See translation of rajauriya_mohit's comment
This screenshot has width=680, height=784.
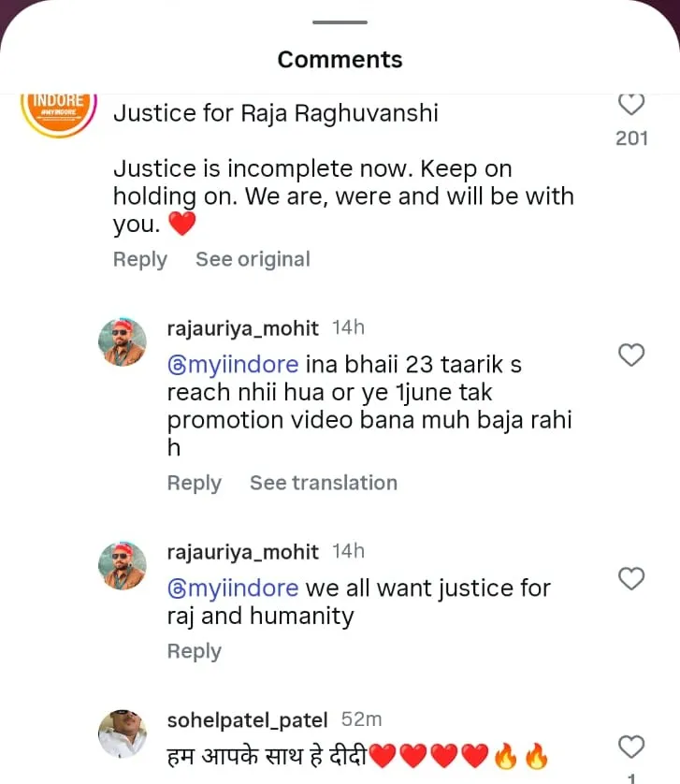[x=323, y=483]
